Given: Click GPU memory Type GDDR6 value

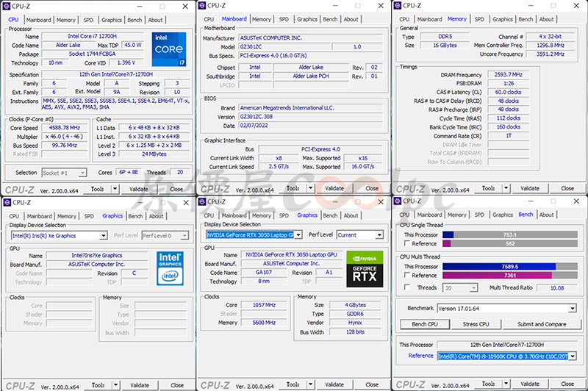Looking at the screenshot, I should (355, 314).
